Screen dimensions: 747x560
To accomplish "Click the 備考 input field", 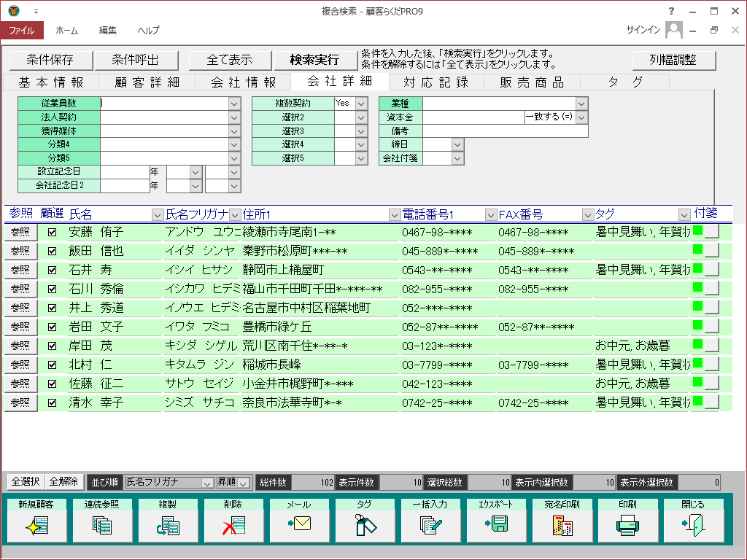I will [505, 131].
